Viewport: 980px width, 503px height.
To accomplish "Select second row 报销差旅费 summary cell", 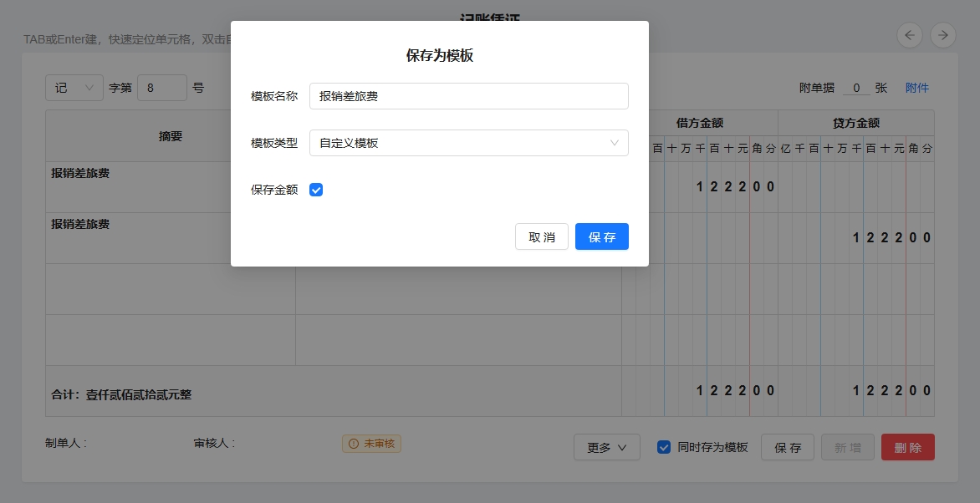I will coord(171,237).
